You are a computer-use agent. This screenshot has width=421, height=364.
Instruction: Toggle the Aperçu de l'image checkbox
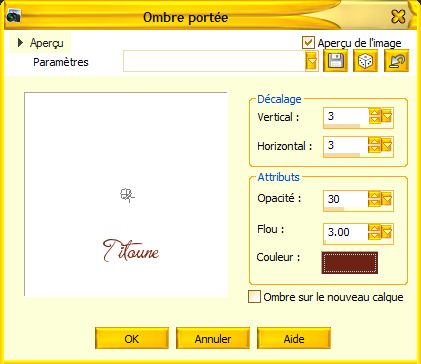(x=308, y=43)
